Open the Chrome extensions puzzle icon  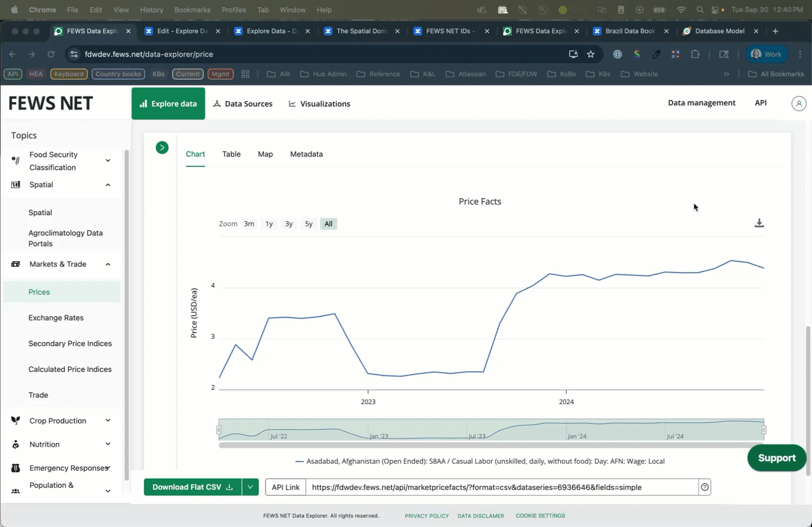point(695,54)
